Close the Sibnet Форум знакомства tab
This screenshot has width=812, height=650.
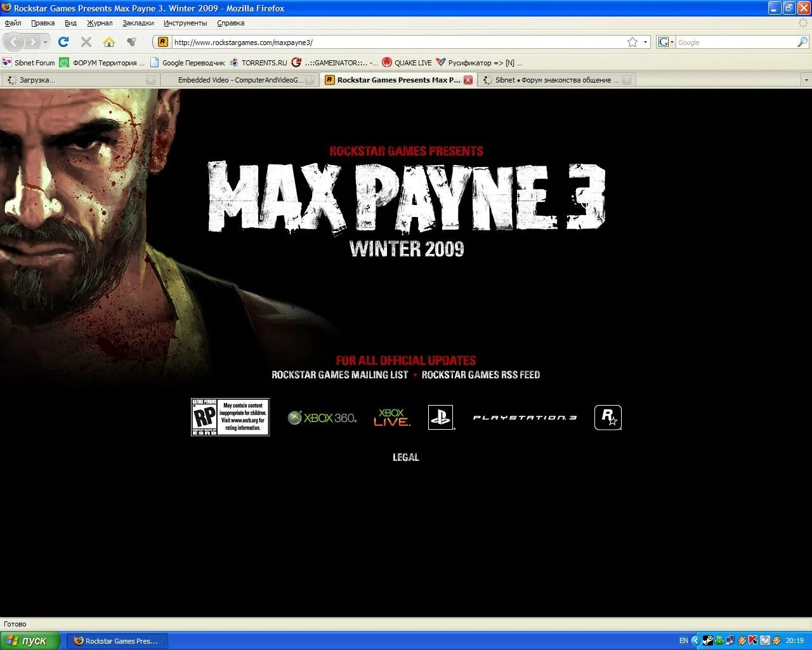tap(627, 80)
